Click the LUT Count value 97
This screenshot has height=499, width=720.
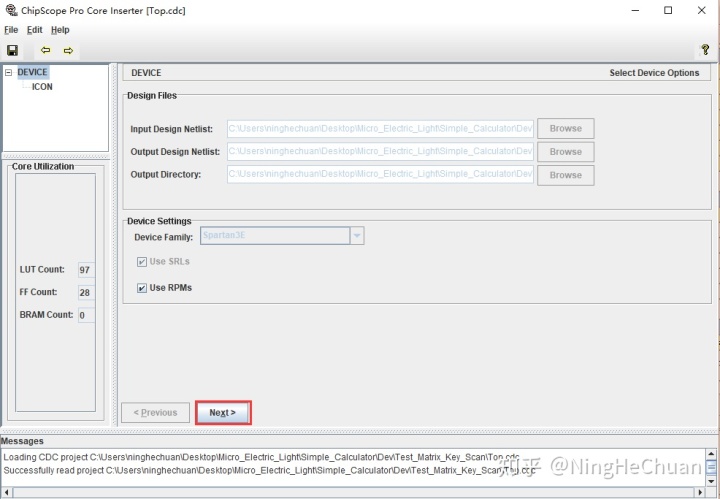86,270
